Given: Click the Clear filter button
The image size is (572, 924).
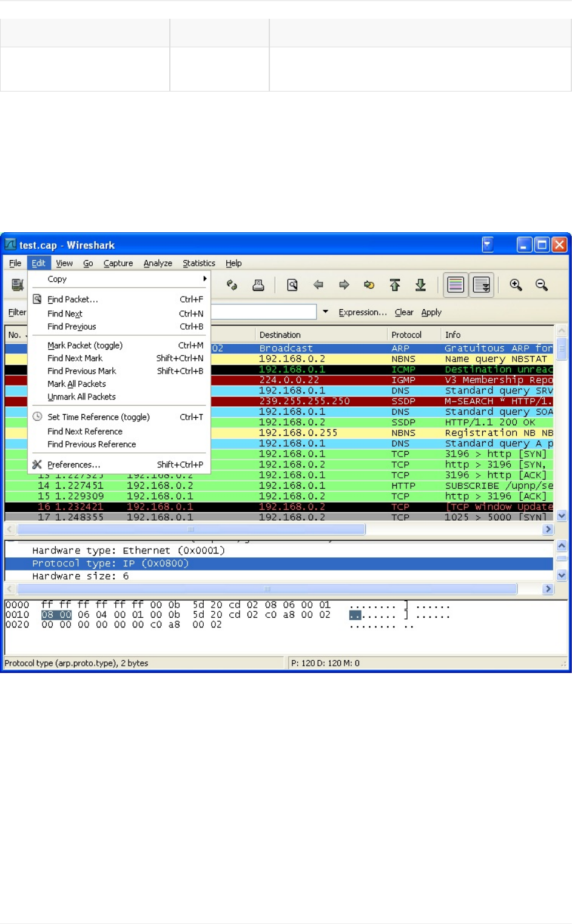Looking at the screenshot, I should 404,312.
